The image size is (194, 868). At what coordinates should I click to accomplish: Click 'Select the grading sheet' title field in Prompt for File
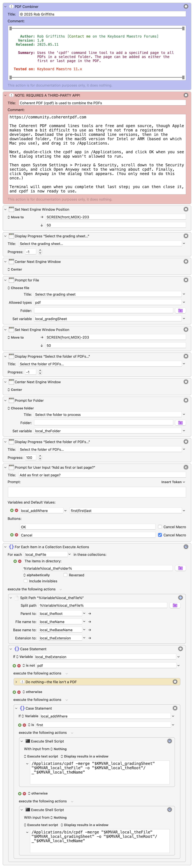coord(108,294)
